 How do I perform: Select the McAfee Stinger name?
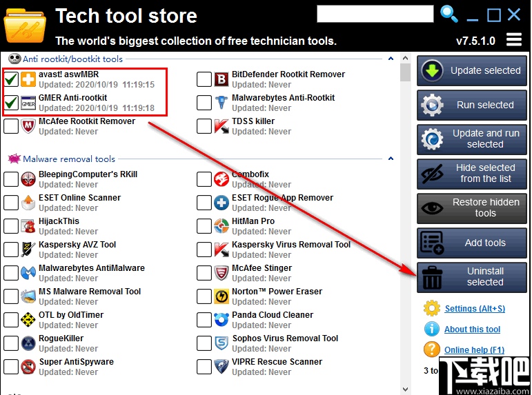[262, 268]
